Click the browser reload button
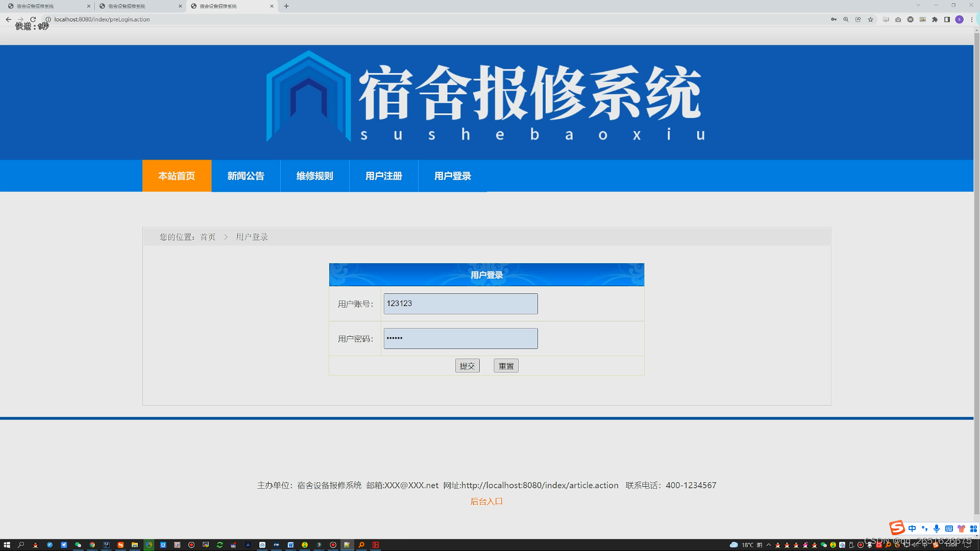Screen dimensions: 980x551 [33, 19]
